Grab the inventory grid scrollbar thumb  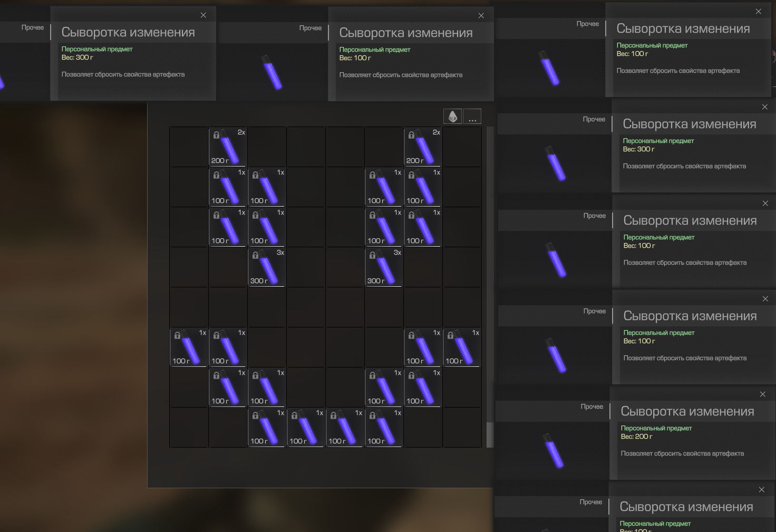tap(490, 434)
